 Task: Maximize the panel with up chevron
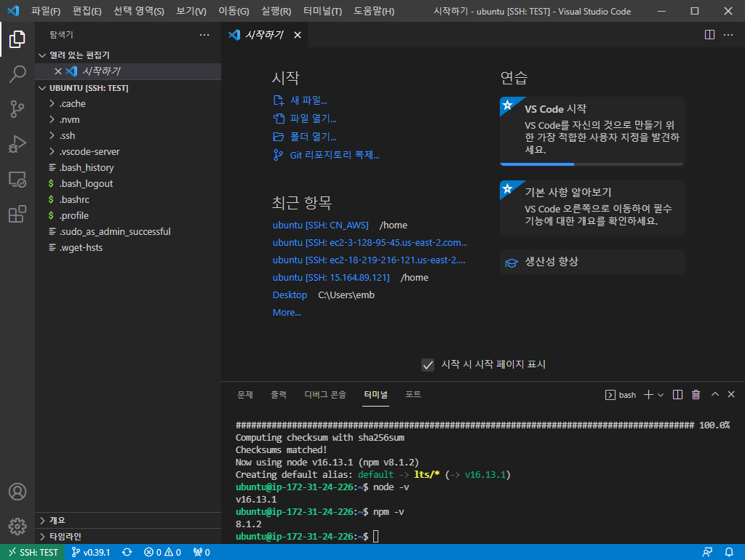[714, 394]
